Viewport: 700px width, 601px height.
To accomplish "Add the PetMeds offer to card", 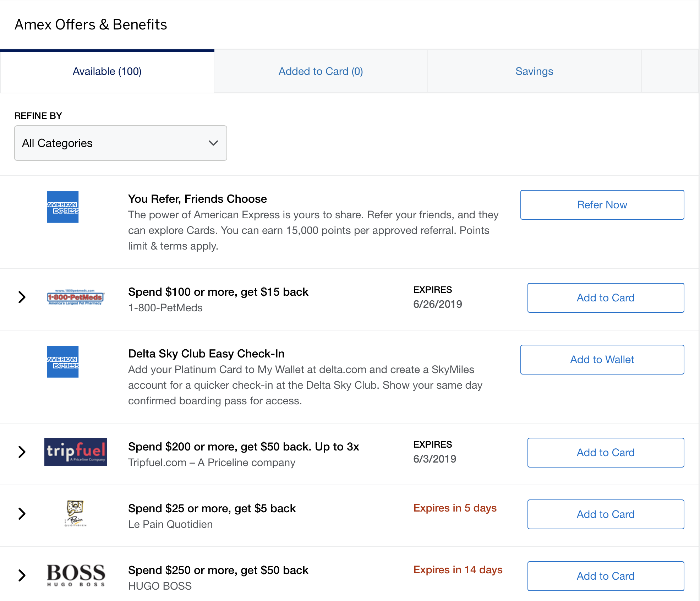I will [x=606, y=298].
